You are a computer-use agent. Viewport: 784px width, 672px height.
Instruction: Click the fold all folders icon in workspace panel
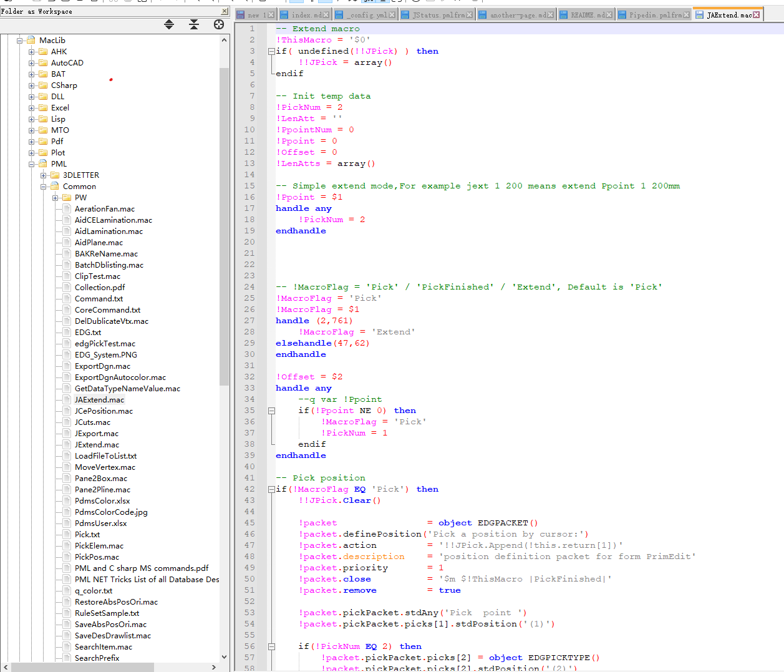pos(194,24)
